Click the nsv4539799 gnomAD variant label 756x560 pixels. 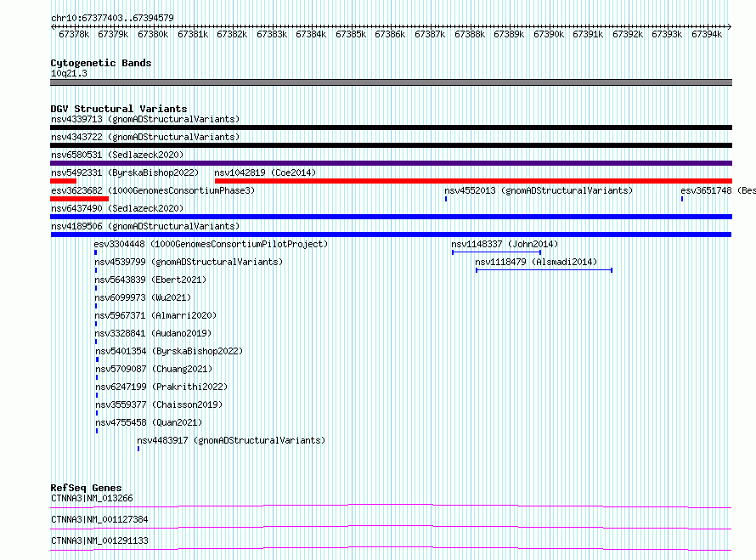coord(189,262)
